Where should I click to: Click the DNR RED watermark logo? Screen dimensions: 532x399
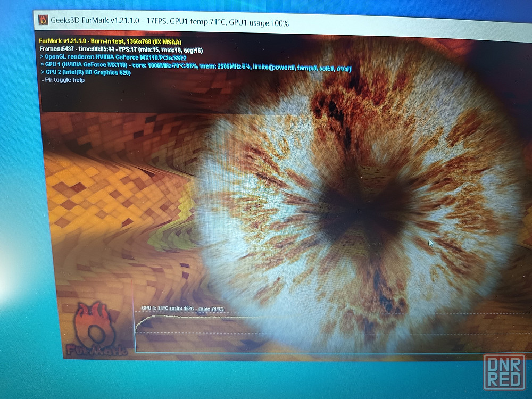coord(503,372)
